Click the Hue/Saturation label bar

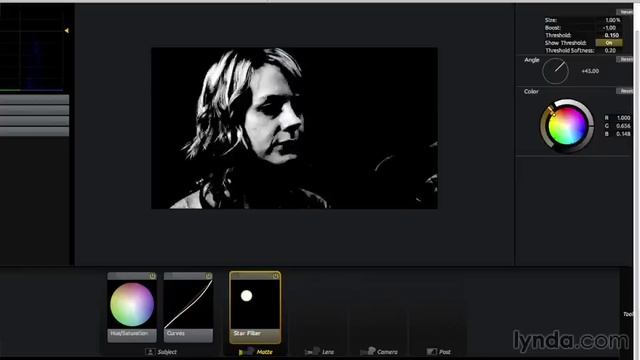[132, 336]
